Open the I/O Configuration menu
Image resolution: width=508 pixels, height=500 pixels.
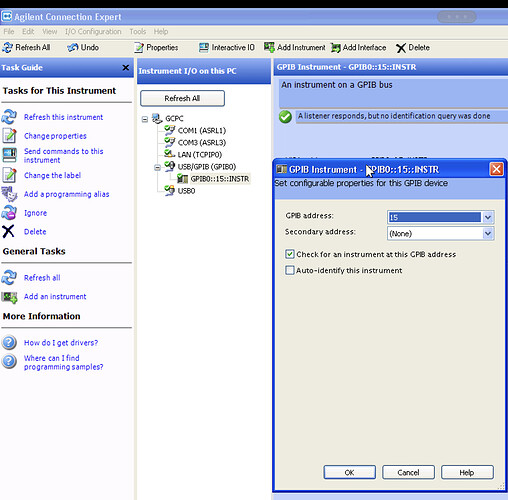[x=93, y=32]
